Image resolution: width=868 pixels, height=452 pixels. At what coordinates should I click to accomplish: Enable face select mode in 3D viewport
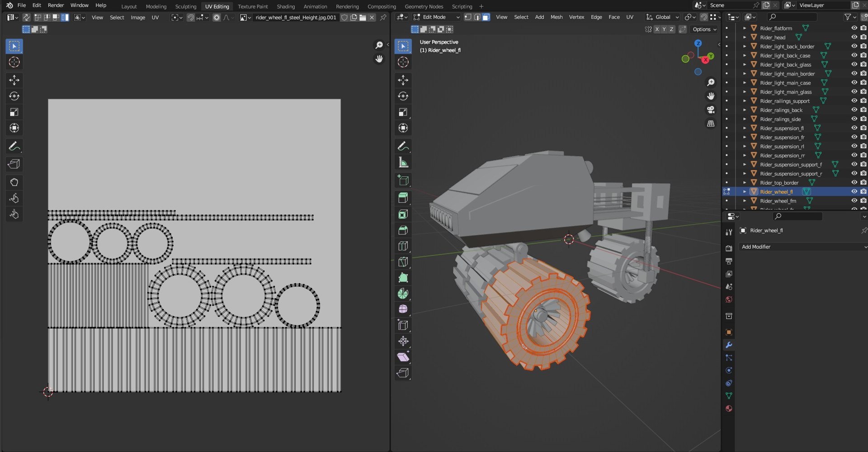point(486,17)
